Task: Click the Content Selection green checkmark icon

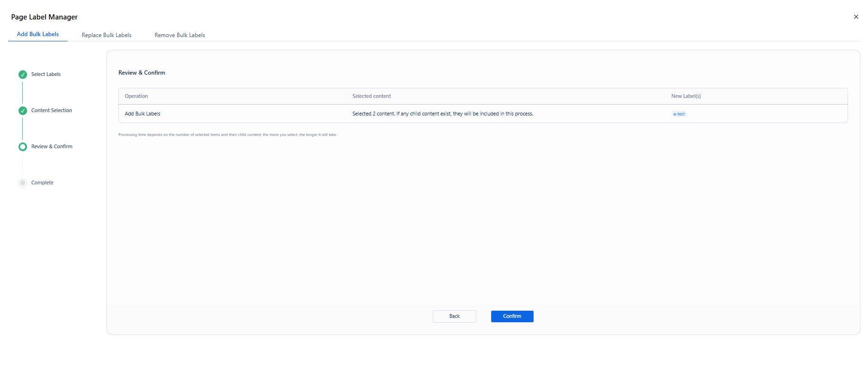Action: click(x=23, y=111)
